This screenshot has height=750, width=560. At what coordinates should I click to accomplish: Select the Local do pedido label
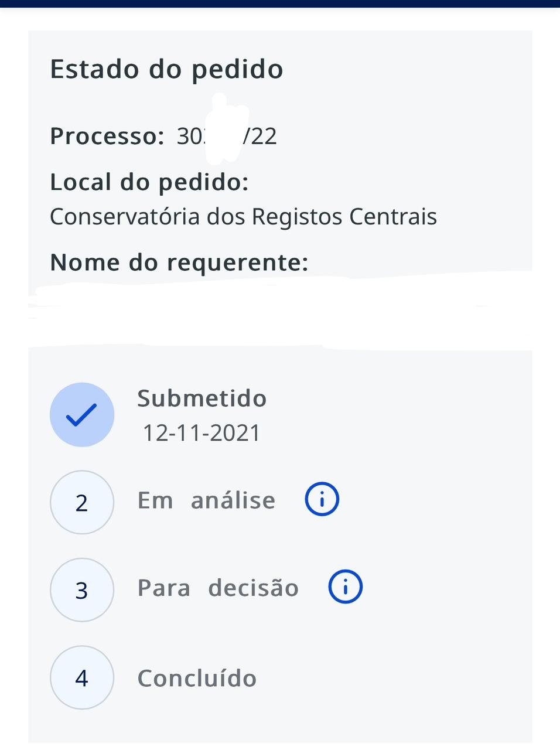[x=149, y=182]
